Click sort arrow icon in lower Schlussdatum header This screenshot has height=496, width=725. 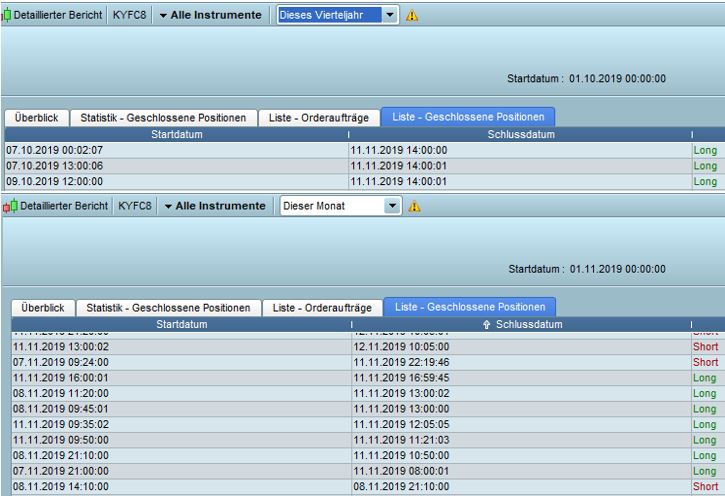486,325
